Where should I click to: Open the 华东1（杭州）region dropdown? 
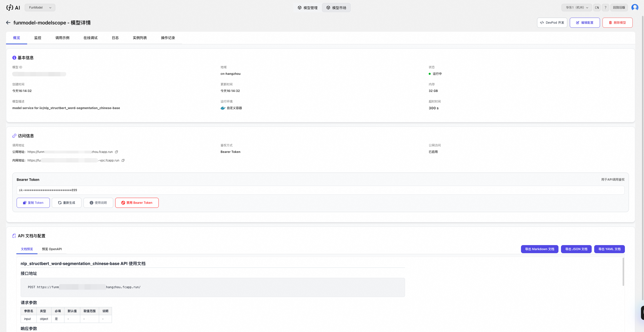[577, 8]
